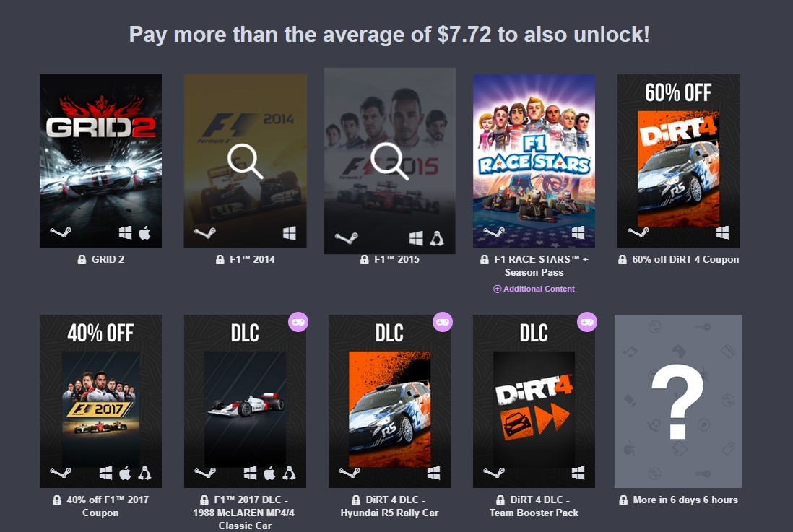Click the Windows icon on F1 Race Stars tile
The width and height of the screenshot is (793, 532).
click(578, 232)
